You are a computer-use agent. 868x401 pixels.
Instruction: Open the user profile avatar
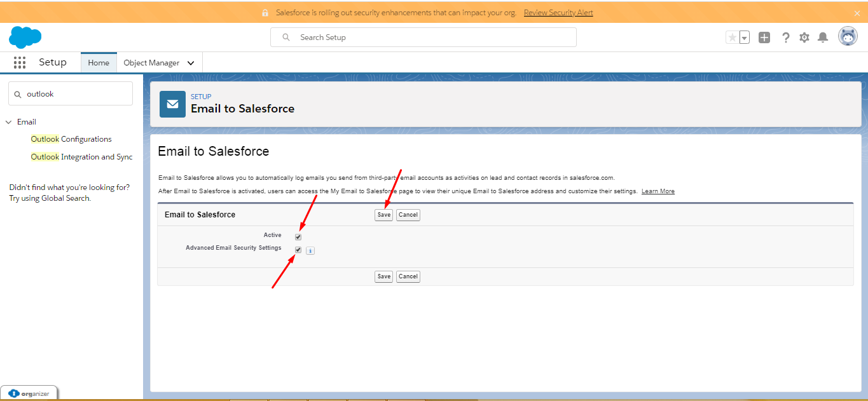[x=848, y=36]
